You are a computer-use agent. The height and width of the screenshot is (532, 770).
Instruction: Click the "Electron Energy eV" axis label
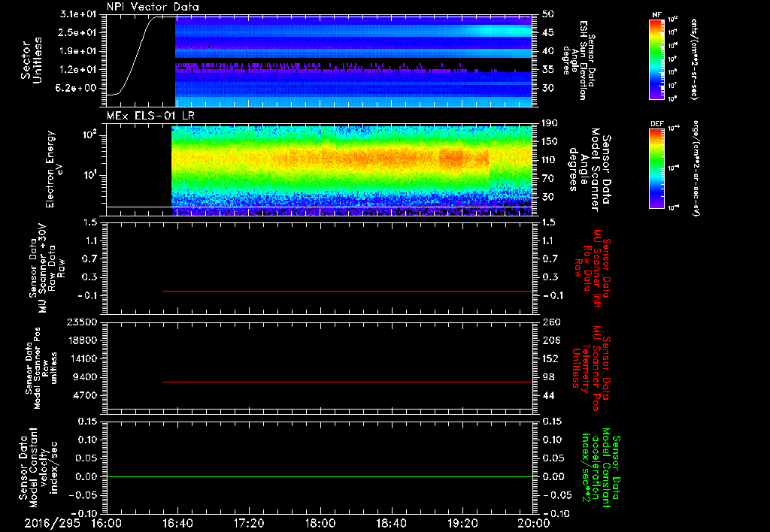pyautogui.click(x=56, y=169)
